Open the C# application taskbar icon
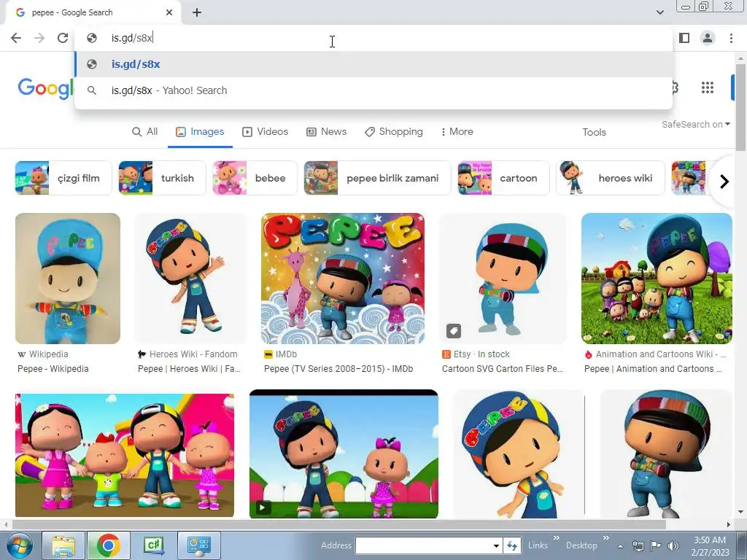The image size is (747, 560). [x=153, y=545]
